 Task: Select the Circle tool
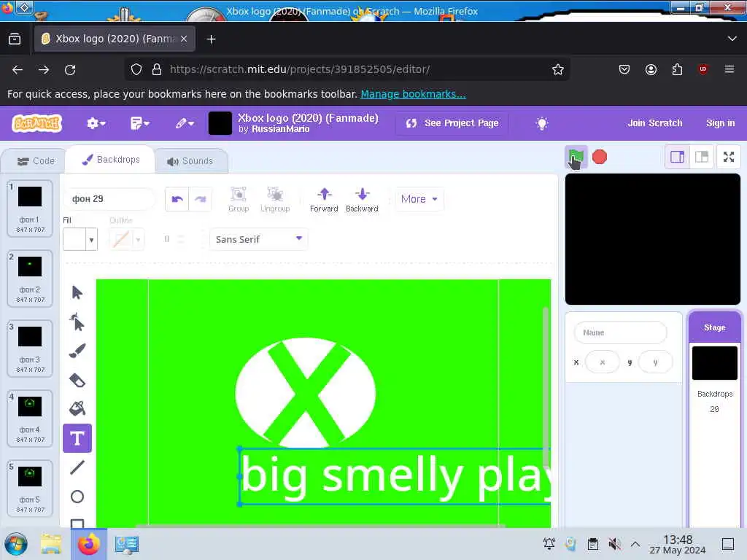(x=77, y=497)
